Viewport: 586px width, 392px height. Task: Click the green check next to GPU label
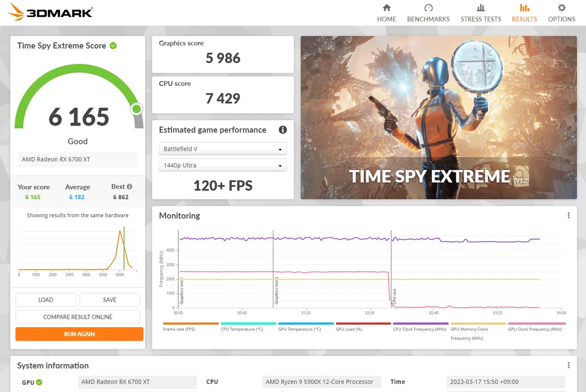click(x=39, y=382)
